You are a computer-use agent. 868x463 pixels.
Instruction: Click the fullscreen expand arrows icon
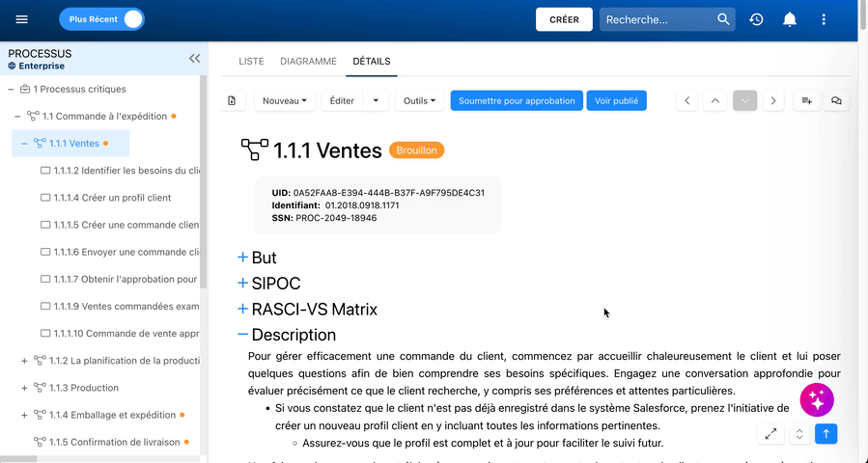(x=770, y=434)
